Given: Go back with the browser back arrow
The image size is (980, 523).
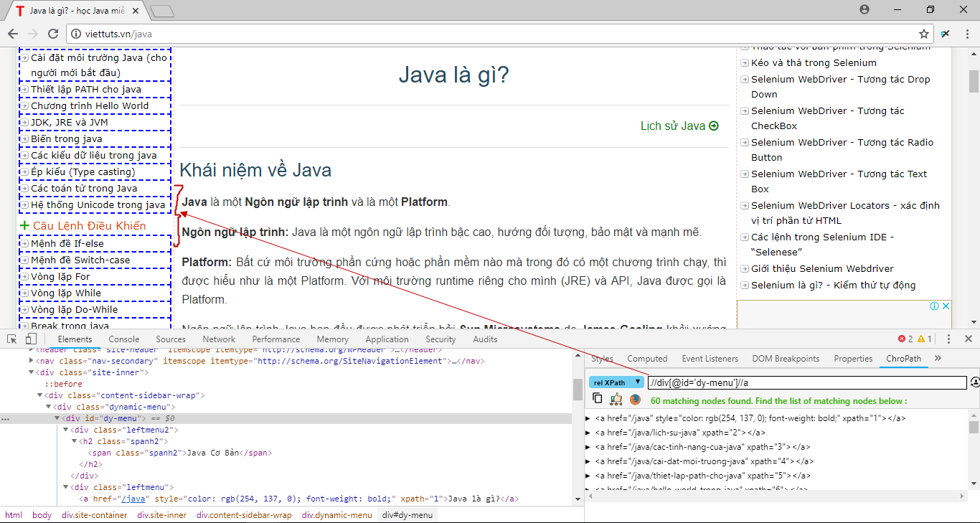Looking at the screenshot, I should [x=13, y=34].
